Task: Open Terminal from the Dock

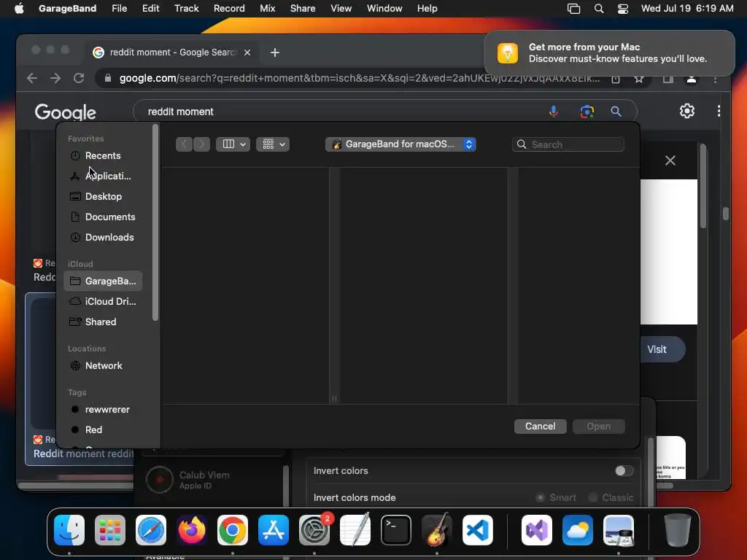Action: [396, 530]
